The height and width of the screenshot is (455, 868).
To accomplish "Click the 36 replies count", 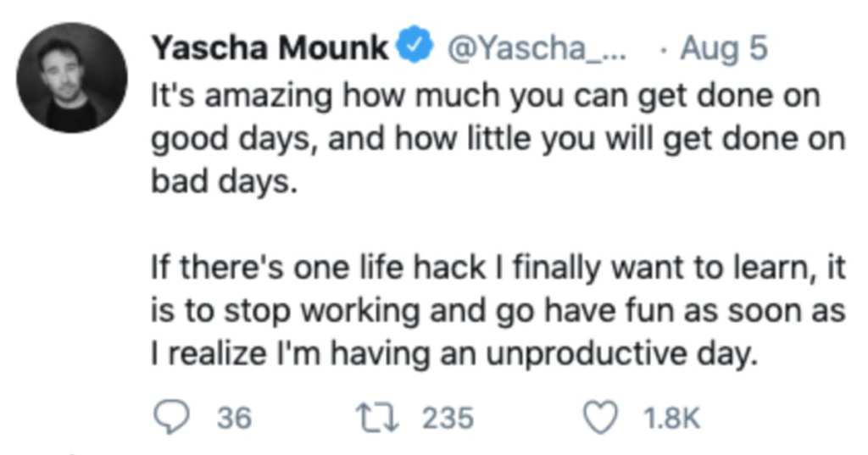I will 234,418.
